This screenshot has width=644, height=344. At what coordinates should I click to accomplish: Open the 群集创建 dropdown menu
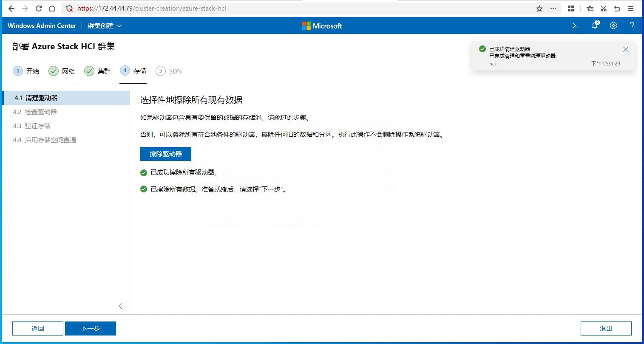pyautogui.click(x=105, y=26)
